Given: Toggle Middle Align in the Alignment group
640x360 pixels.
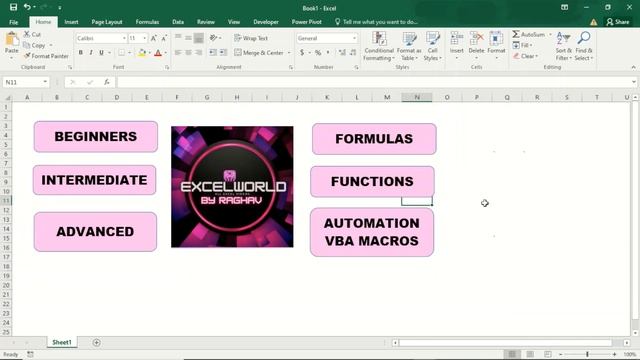Looking at the screenshot, I should click(x=188, y=38).
